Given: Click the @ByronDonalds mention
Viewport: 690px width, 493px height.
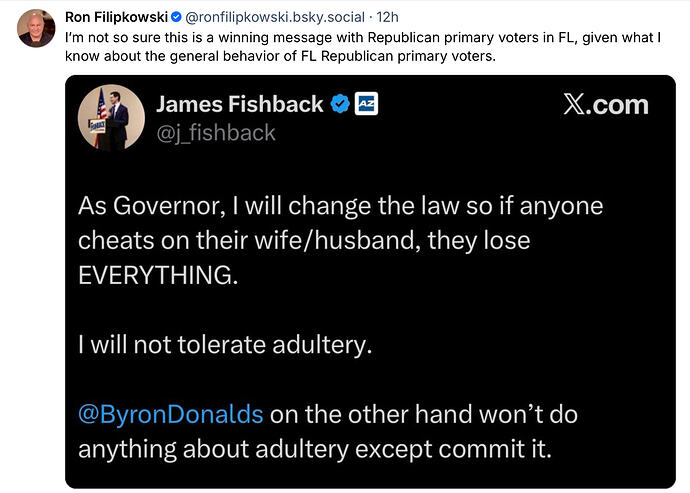Looking at the screenshot, I should [x=171, y=413].
